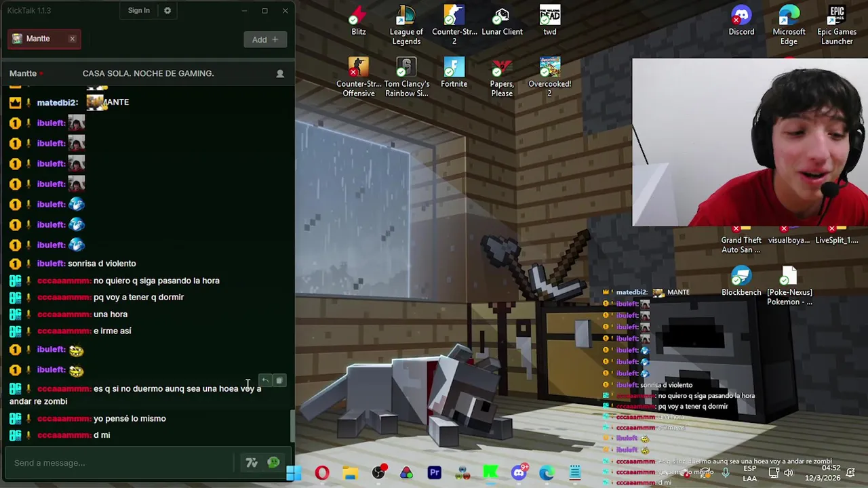This screenshot has height=488, width=868.
Task: Open Epic Games Launcher desktop icon
Action: coord(837,25)
